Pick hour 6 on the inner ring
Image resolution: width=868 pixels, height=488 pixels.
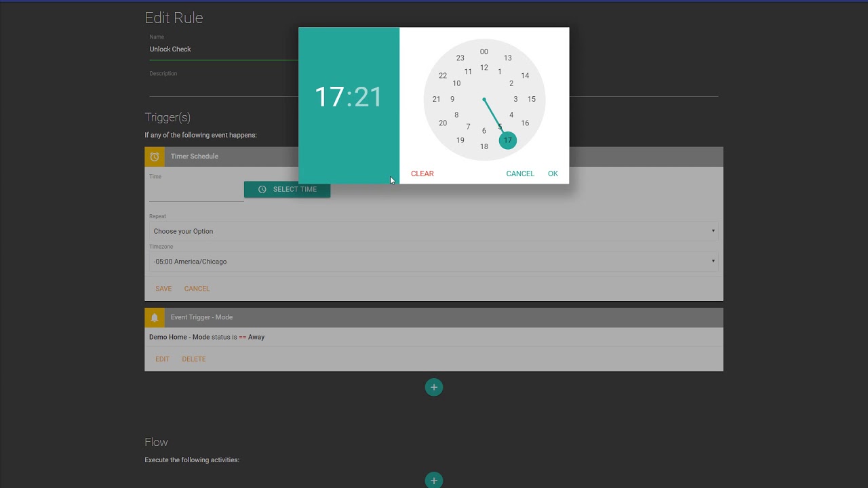pyautogui.click(x=484, y=131)
